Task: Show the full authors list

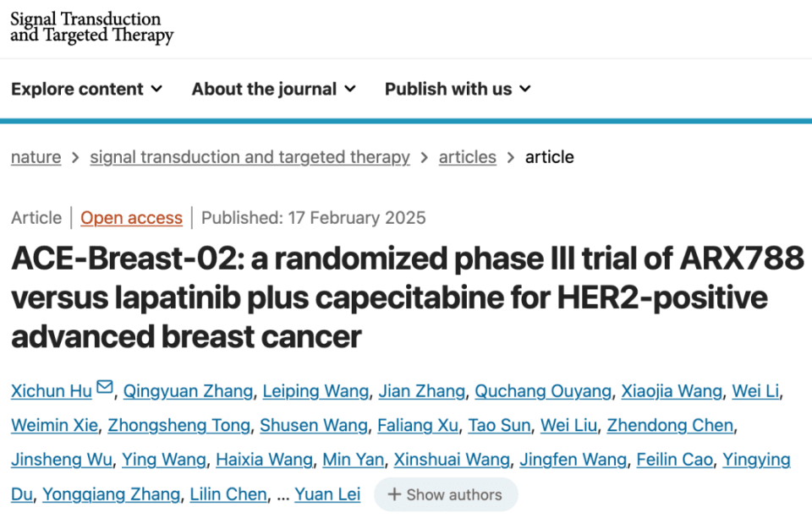Action: point(446,494)
